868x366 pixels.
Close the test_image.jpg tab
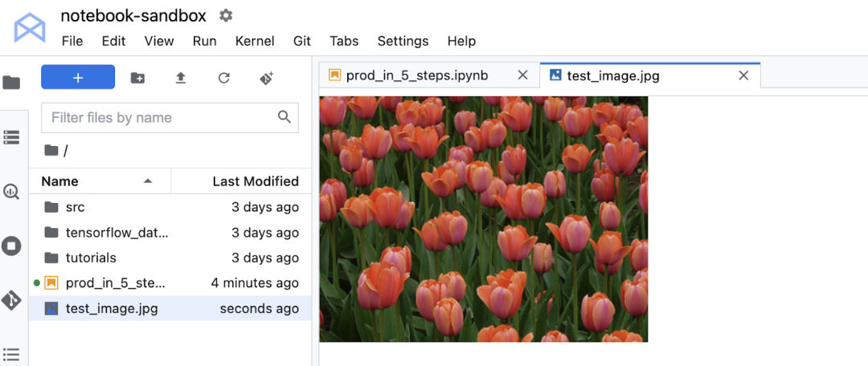tap(743, 75)
